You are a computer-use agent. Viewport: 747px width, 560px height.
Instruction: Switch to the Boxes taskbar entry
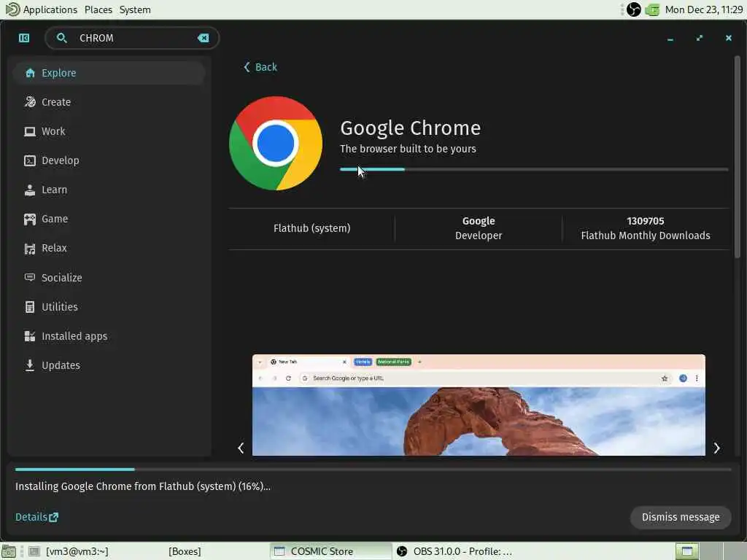coord(185,551)
